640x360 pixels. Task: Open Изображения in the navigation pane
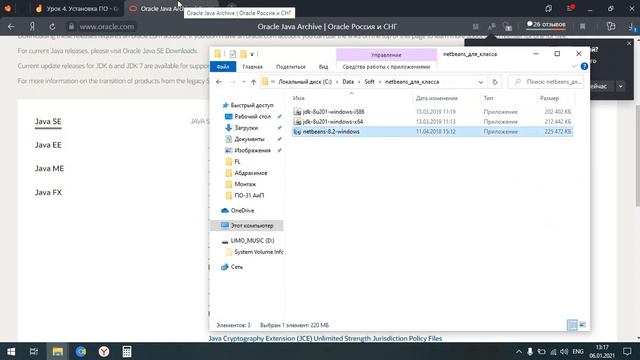point(252,150)
